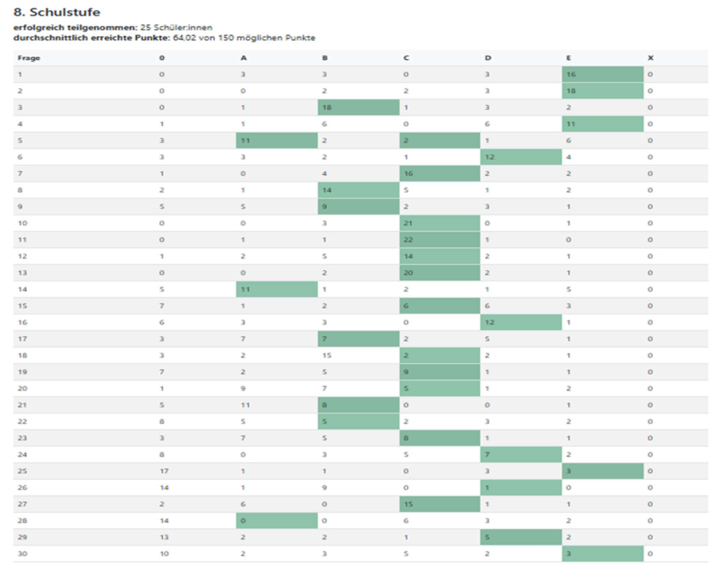Click the "Frage" column header
728x585 pixels.
[29, 58]
